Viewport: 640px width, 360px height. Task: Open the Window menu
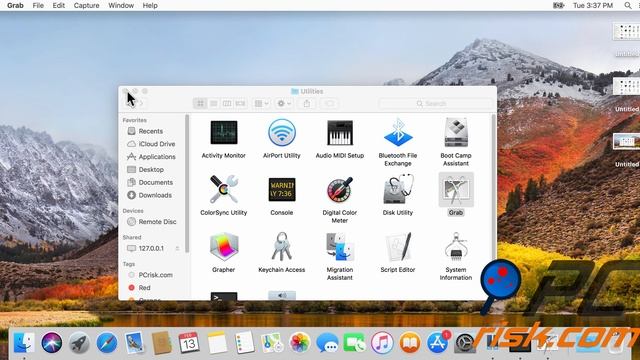tap(121, 5)
